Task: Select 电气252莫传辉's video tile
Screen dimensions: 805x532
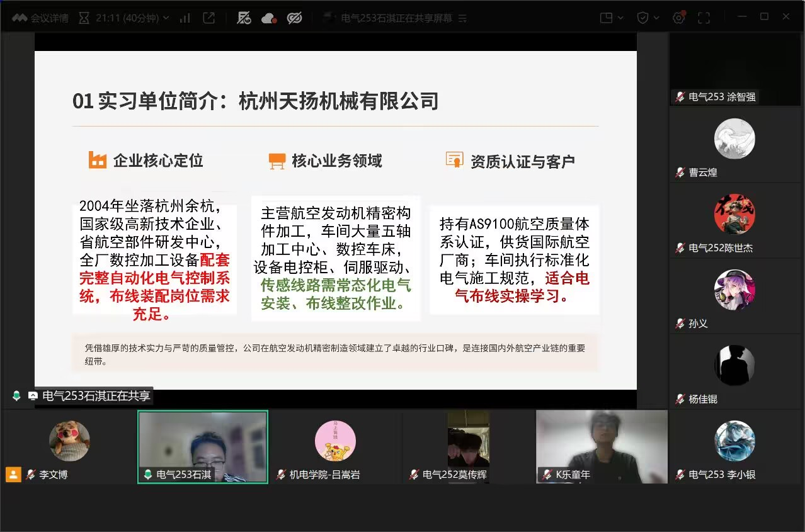Action: click(469, 447)
